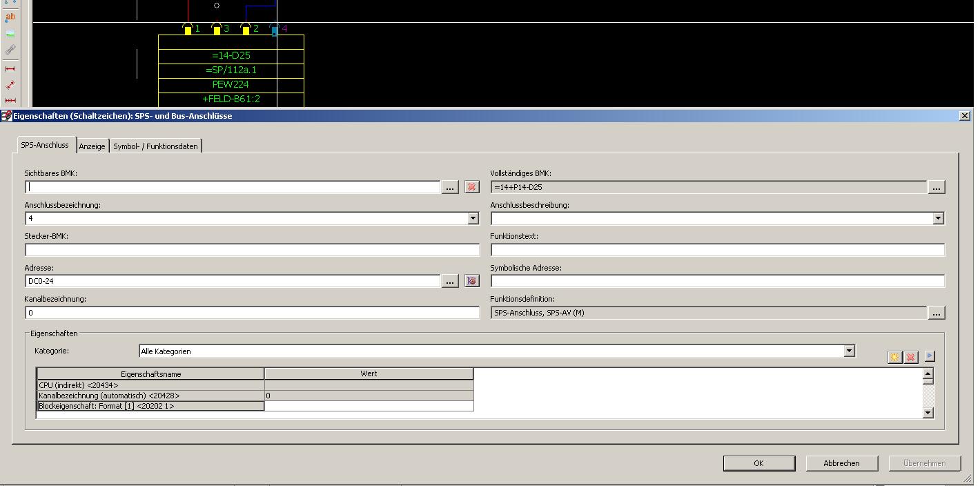Viewport: 980px width, 486px height.
Task: Click the property table scrollbar down arrow
Action: [928, 413]
